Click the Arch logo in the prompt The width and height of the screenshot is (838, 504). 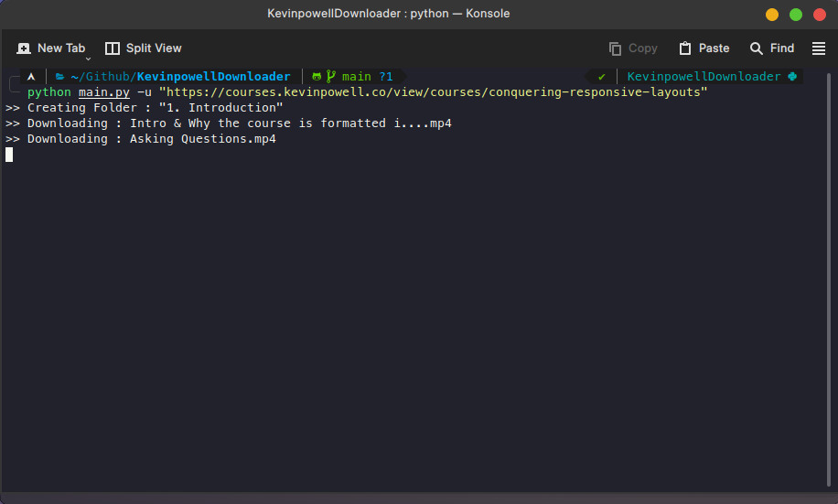coord(31,77)
